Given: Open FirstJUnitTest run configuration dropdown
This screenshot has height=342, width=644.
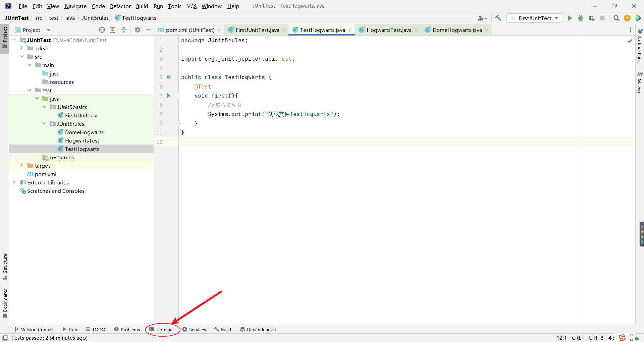Looking at the screenshot, I should click(534, 18).
